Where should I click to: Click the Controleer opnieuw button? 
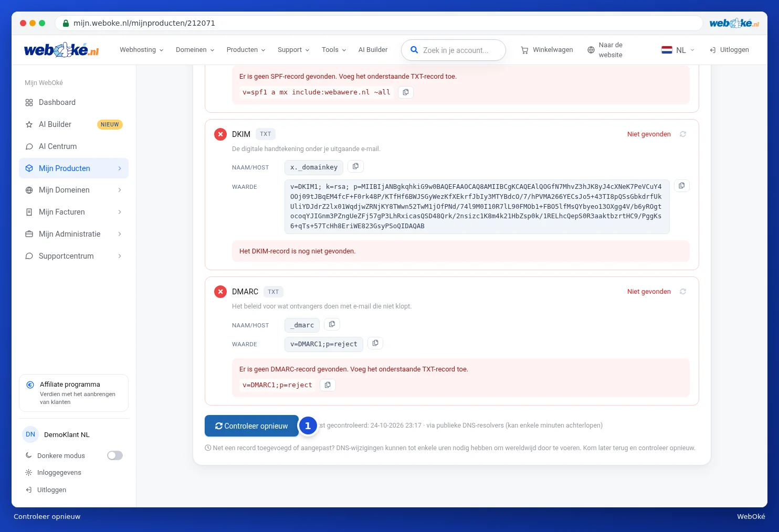click(x=251, y=426)
